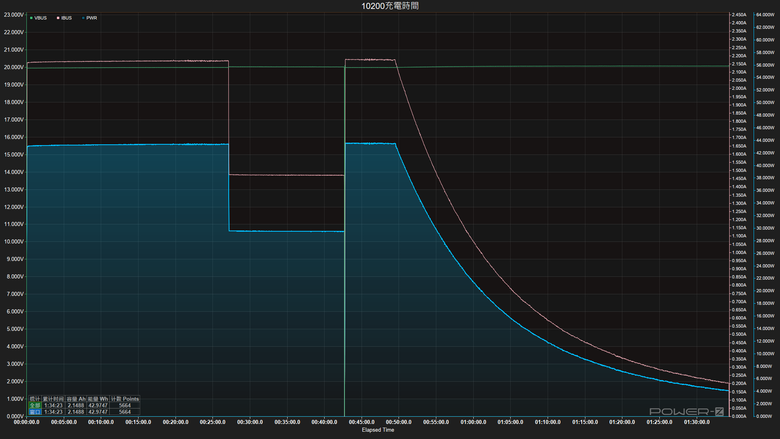Click the 2.1488 capacity in the 全部 row
Screen dimensions: 780x439
point(76,405)
